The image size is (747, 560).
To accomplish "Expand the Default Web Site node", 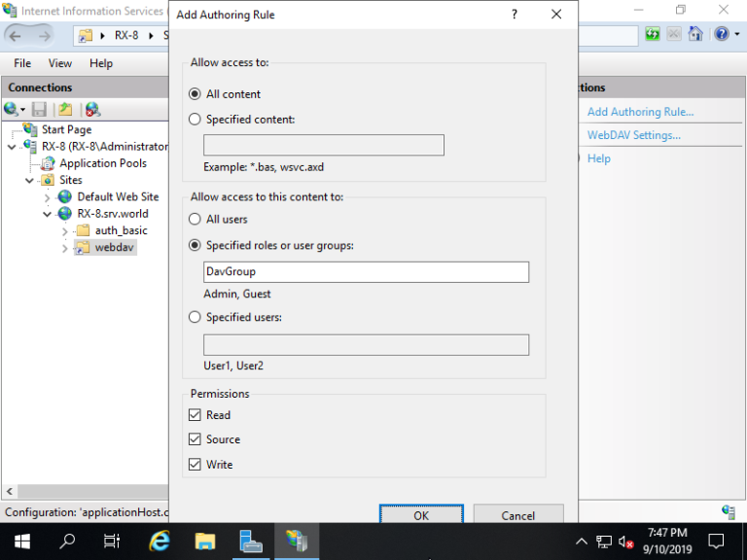I will [48, 197].
